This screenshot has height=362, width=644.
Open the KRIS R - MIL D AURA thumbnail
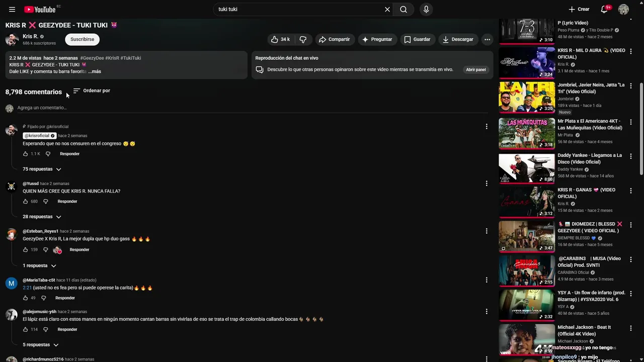527,63
